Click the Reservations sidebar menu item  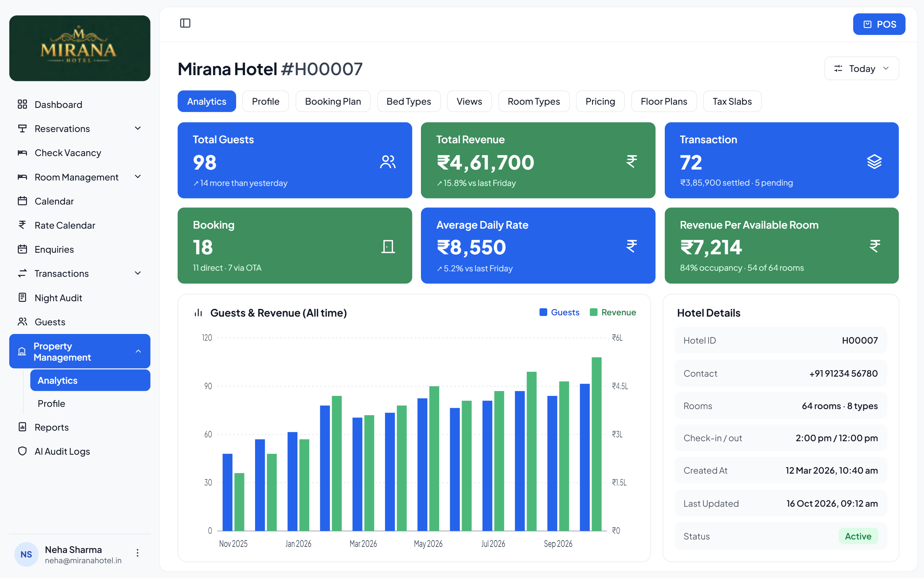click(80, 128)
